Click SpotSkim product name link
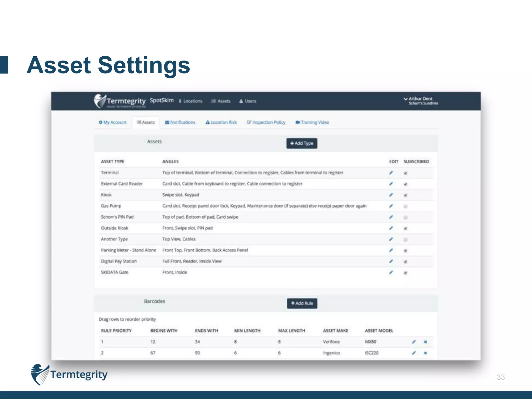 pyautogui.click(x=162, y=100)
